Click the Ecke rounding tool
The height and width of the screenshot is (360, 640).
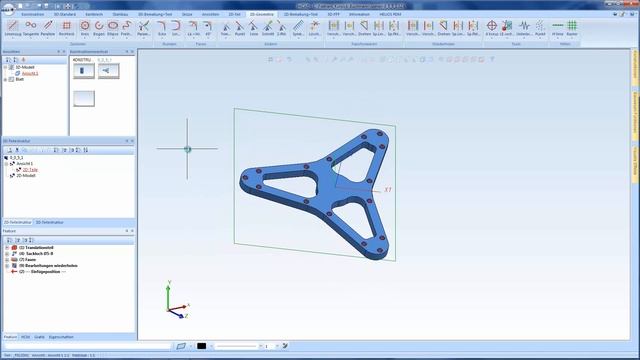162,28
